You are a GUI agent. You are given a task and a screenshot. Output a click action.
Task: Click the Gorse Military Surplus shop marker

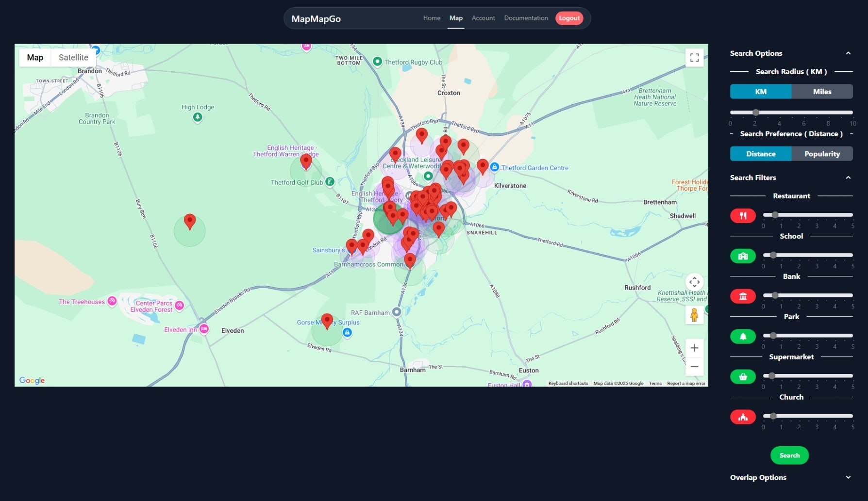pos(347,333)
